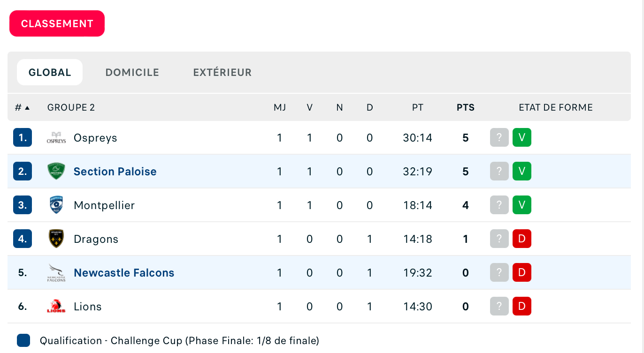Viewport: 644px width, 353px height.
Task: Click Lions' red D form badge
Action: pyautogui.click(x=522, y=307)
